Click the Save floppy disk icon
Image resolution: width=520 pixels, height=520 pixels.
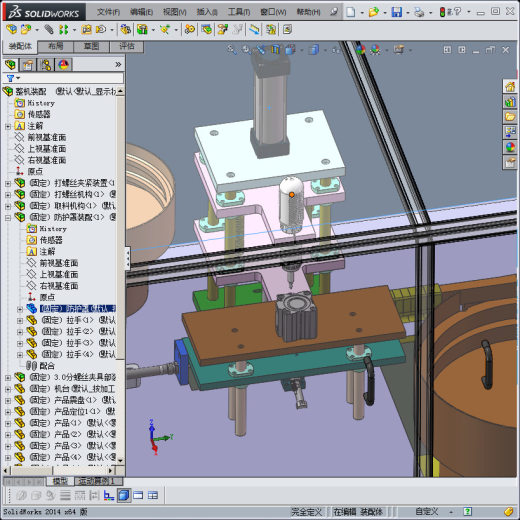(x=397, y=12)
